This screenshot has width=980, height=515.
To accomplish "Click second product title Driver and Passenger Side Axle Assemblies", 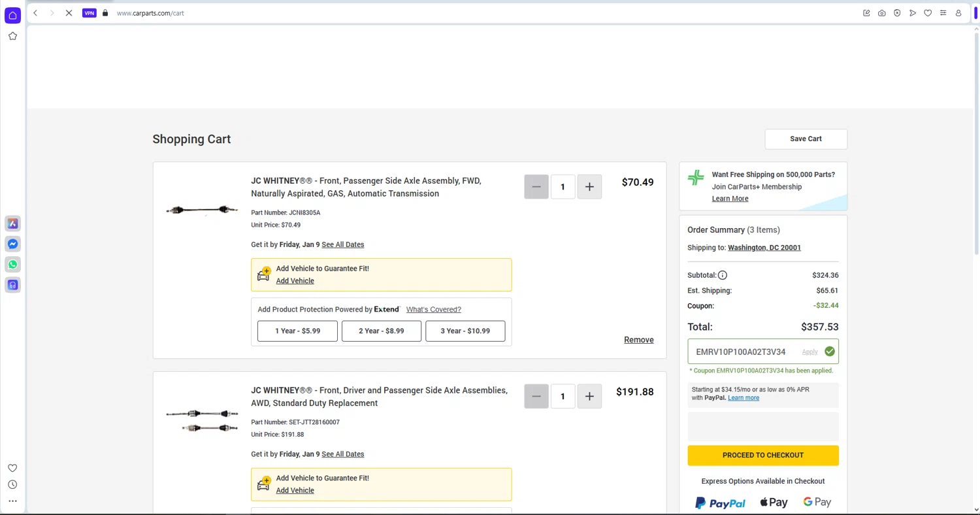I will (x=380, y=397).
